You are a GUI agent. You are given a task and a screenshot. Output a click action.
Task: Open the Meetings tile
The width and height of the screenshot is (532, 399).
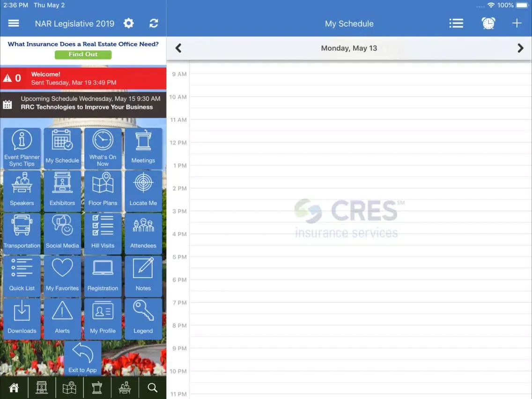coord(143,148)
